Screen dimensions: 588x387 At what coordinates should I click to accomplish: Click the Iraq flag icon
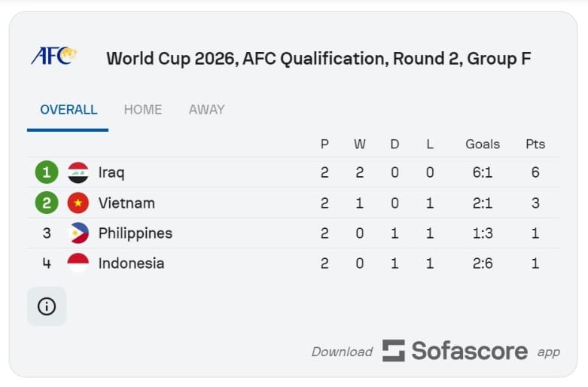78,172
